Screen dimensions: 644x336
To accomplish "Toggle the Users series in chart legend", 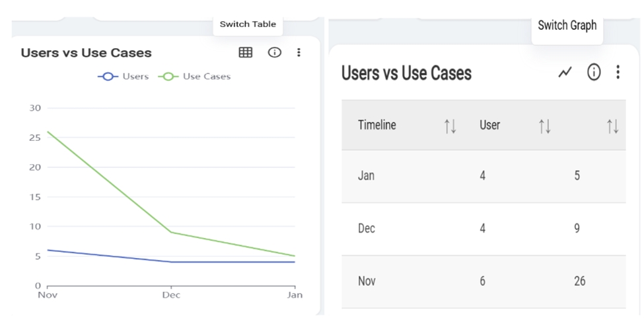I will tap(124, 76).
